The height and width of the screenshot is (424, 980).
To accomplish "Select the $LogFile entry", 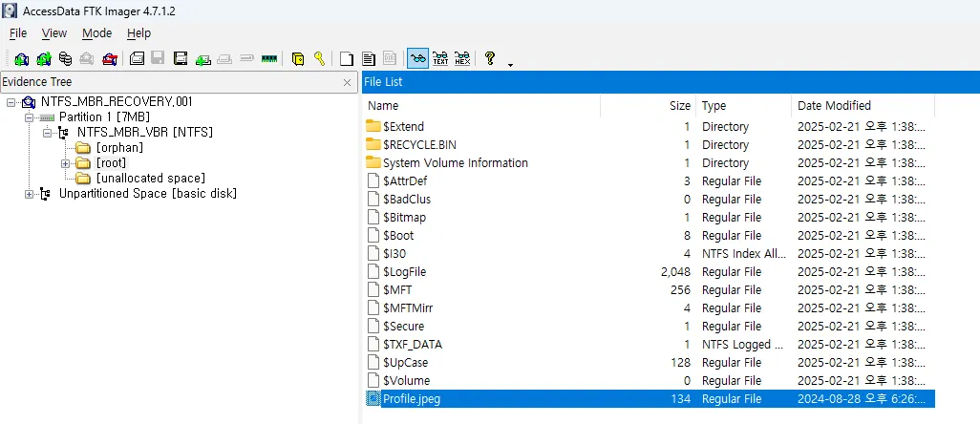I will [649, 271].
